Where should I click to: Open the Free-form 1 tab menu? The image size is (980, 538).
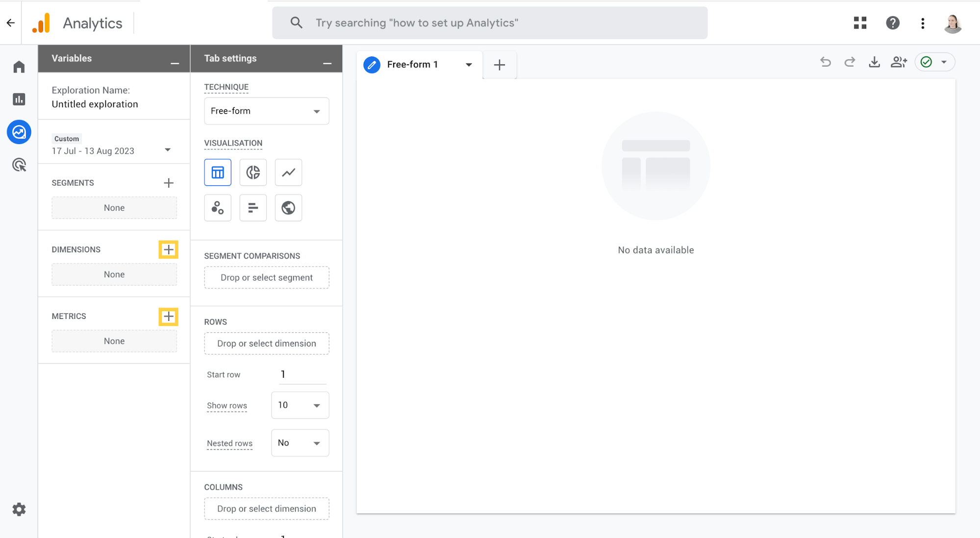point(469,65)
